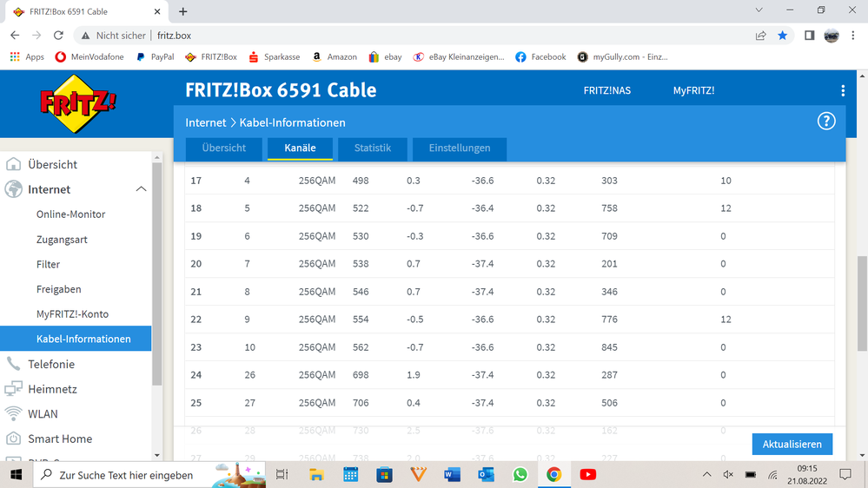Switch to the Statistik tab
Image resolution: width=868 pixels, height=488 pixels.
click(x=373, y=148)
